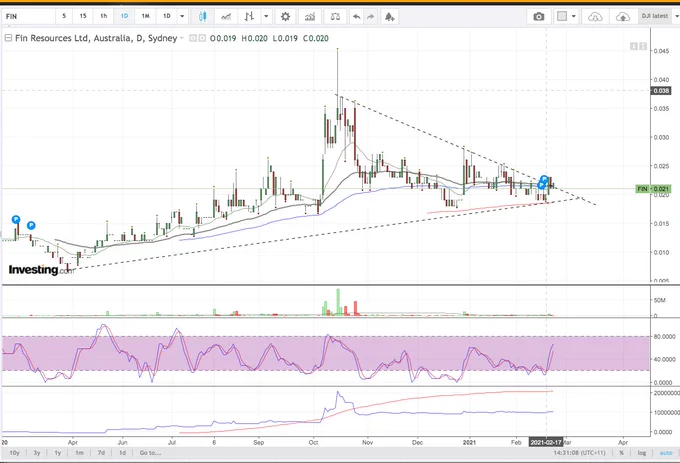Click the P marker on the leftmost candle
680x463 pixels.
pyautogui.click(x=16, y=219)
